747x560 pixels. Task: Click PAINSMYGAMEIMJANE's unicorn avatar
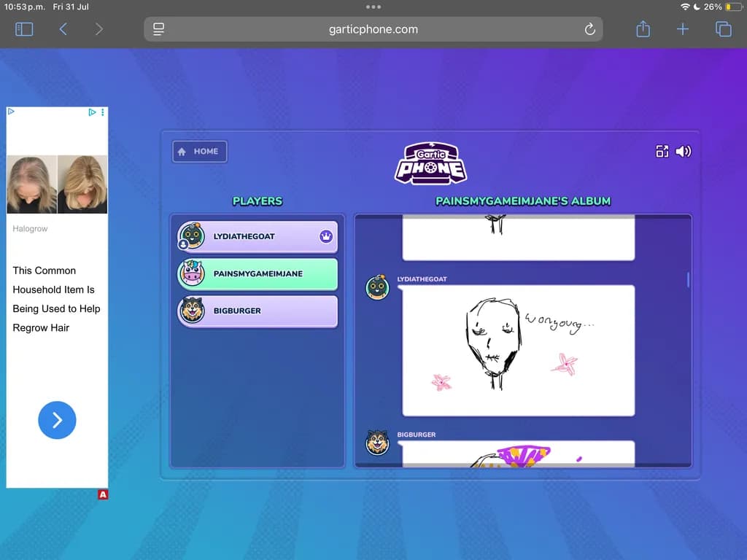point(192,273)
